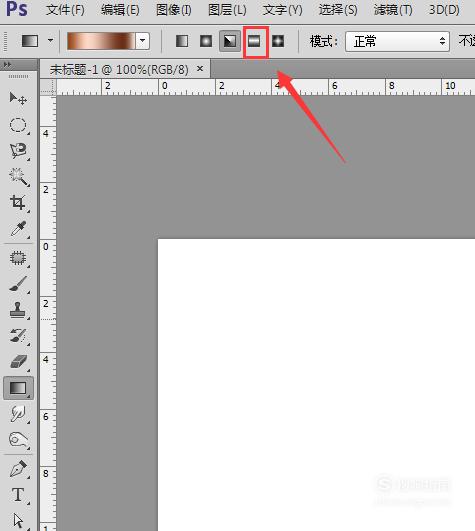Choose the radial gradient style
The height and width of the screenshot is (531, 475).
click(x=206, y=41)
